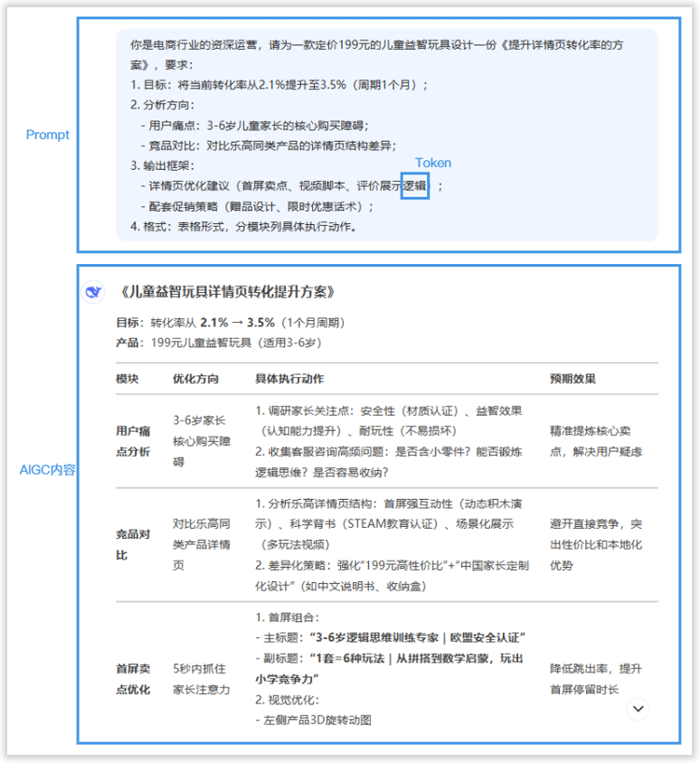Click the highlighted 逻辑 token box
This screenshot has height=763, width=700.
pyautogui.click(x=415, y=185)
